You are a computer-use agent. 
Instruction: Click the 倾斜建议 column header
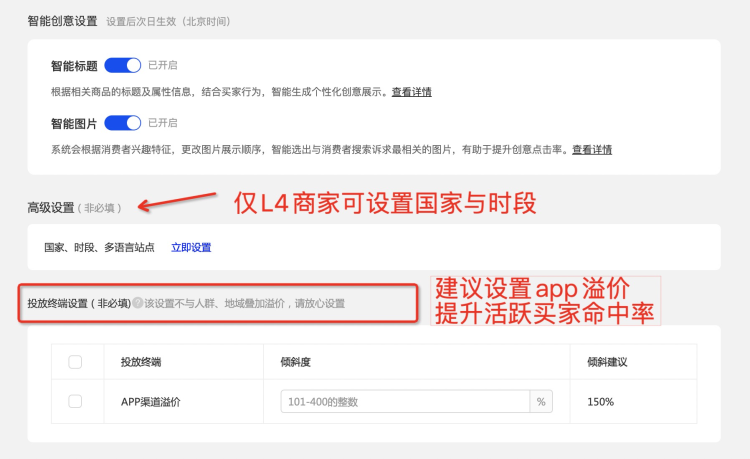pyautogui.click(x=608, y=362)
